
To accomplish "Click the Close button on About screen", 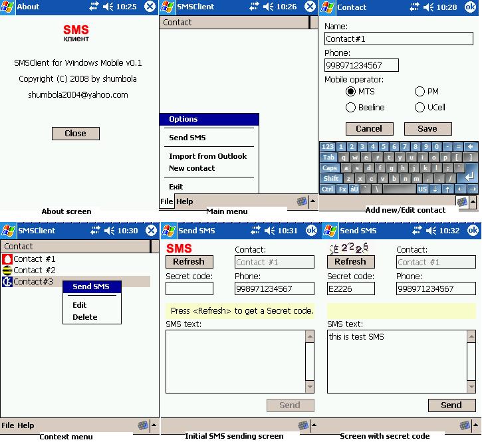I will (76, 134).
